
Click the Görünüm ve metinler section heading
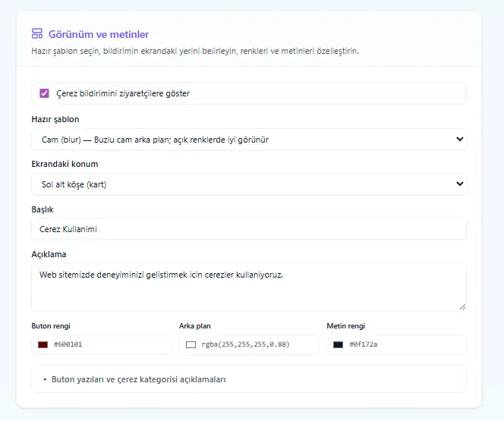point(99,34)
